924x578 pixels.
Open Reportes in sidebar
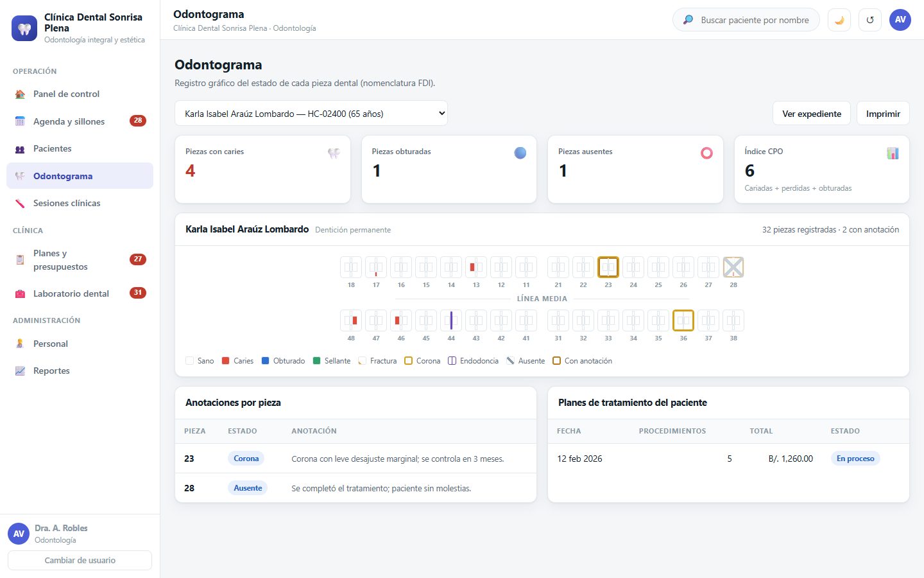[80, 371]
